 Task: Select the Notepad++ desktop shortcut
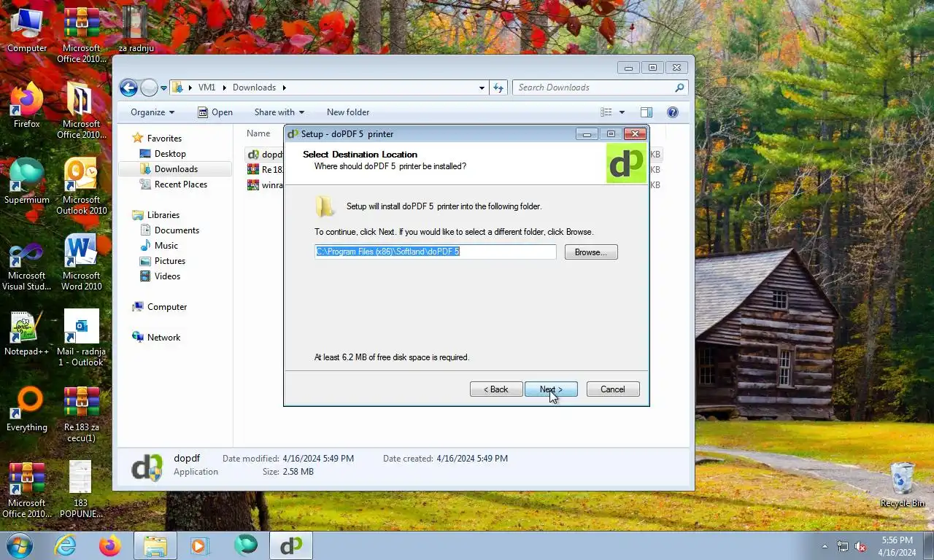(x=27, y=333)
